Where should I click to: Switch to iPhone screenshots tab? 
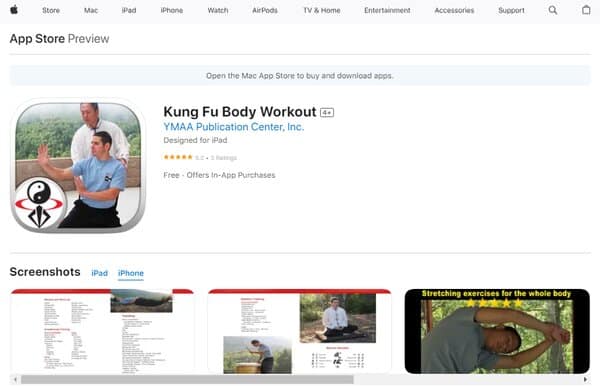pyautogui.click(x=131, y=273)
